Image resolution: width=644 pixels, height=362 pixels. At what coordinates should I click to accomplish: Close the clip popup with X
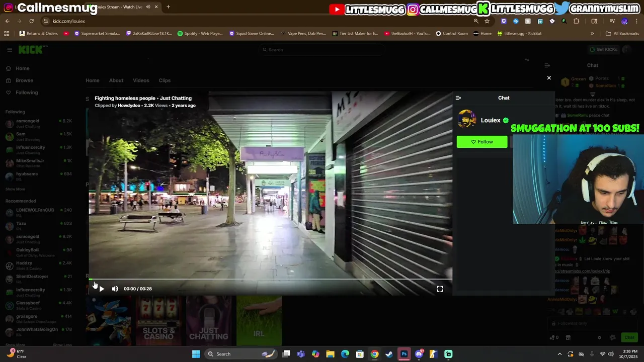point(549,78)
